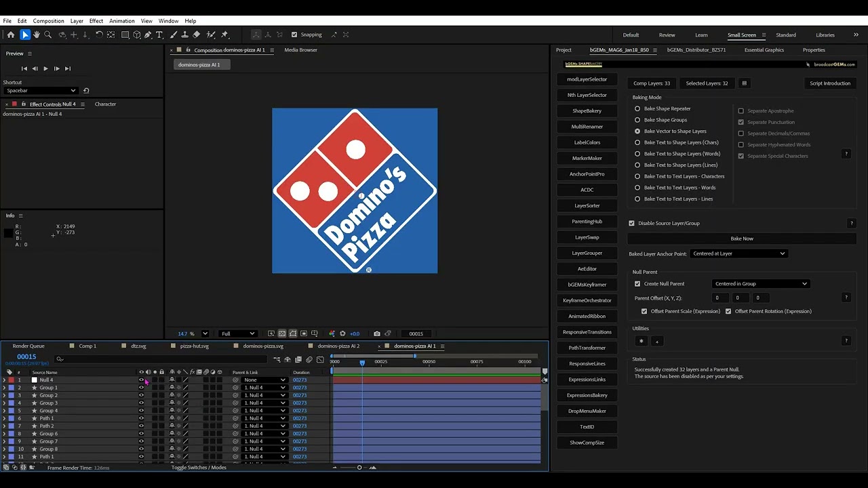Open the ParentingHub script
This screenshot has width=868, height=488.
click(x=587, y=222)
